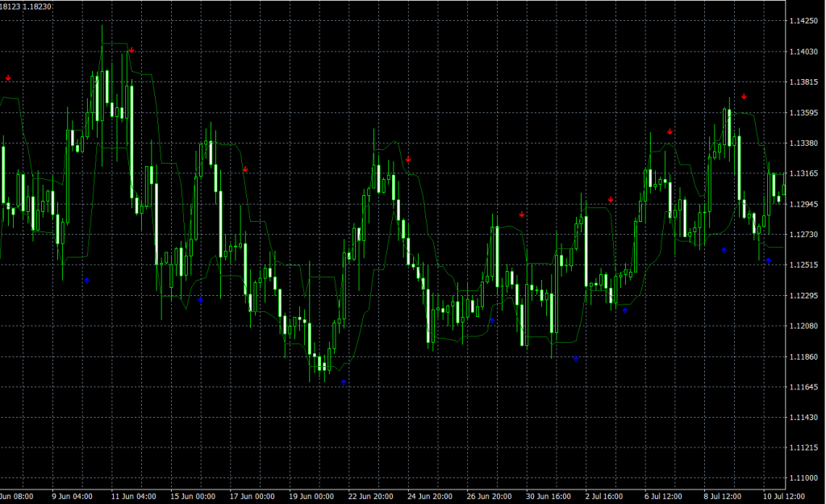This screenshot has height=504, width=826.
Task: Click red sell arrow above the 8 Jul high
Action: [x=744, y=97]
